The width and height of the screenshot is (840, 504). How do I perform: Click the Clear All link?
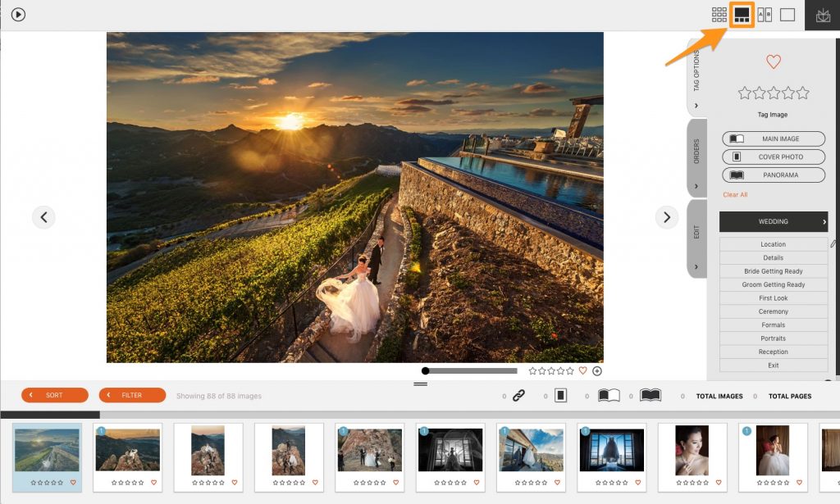(x=735, y=195)
